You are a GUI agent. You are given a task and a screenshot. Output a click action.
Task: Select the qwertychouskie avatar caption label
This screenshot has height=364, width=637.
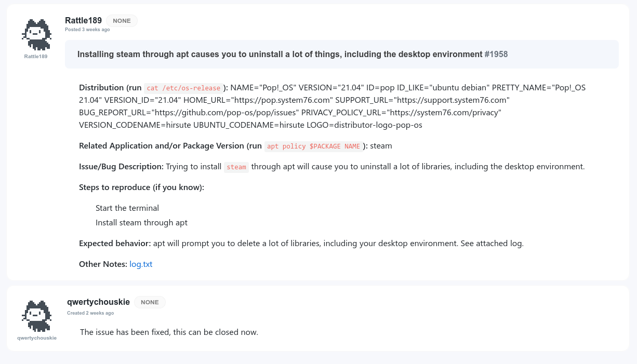[36, 338]
